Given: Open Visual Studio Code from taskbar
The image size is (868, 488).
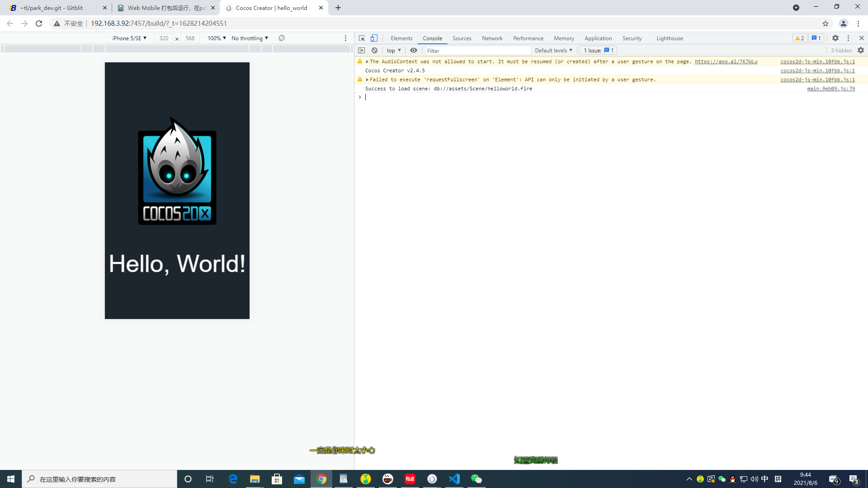Looking at the screenshot, I should (454, 479).
